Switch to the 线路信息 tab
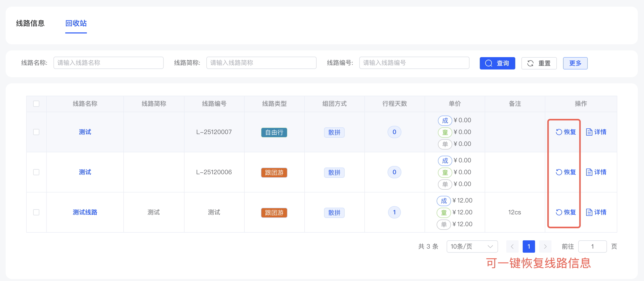 pyautogui.click(x=30, y=23)
